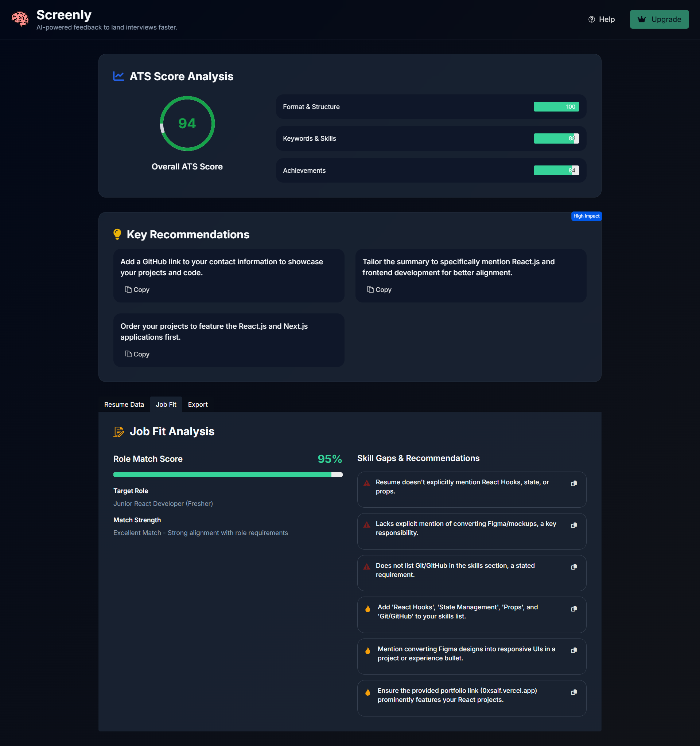Click the Key Recommendations lightbulb icon
Viewport: 700px width, 746px height.
tap(117, 235)
